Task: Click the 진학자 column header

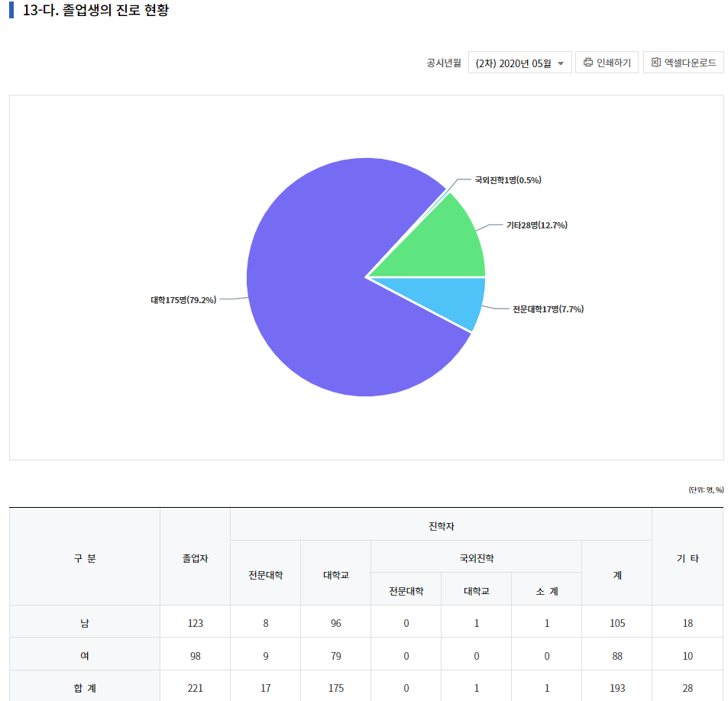Action: pyautogui.click(x=441, y=525)
